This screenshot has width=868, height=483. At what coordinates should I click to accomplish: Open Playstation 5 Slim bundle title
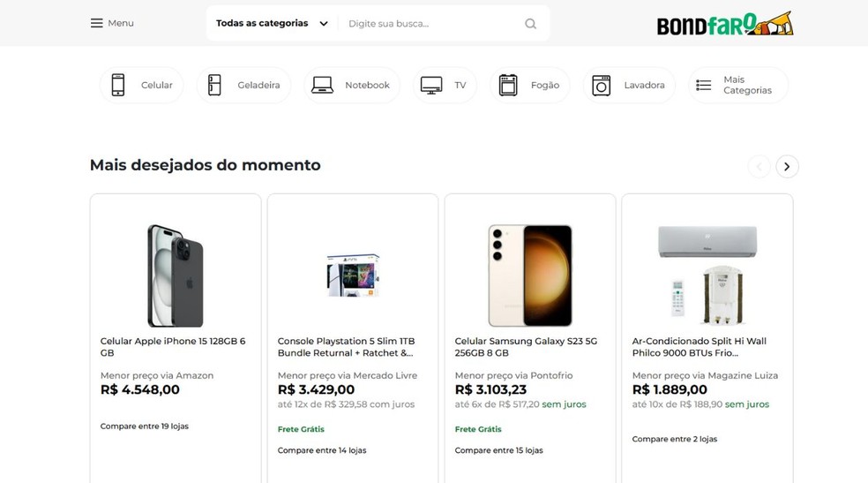click(x=346, y=347)
